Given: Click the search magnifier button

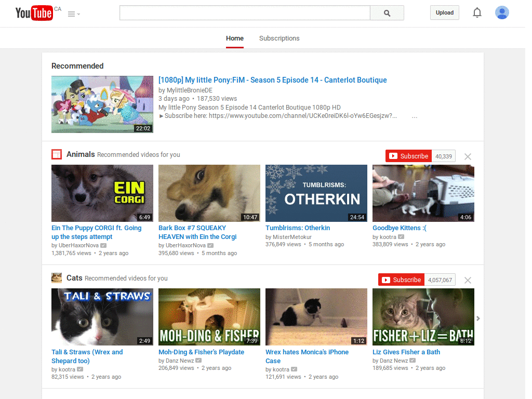Looking at the screenshot, I should point(387,13).
